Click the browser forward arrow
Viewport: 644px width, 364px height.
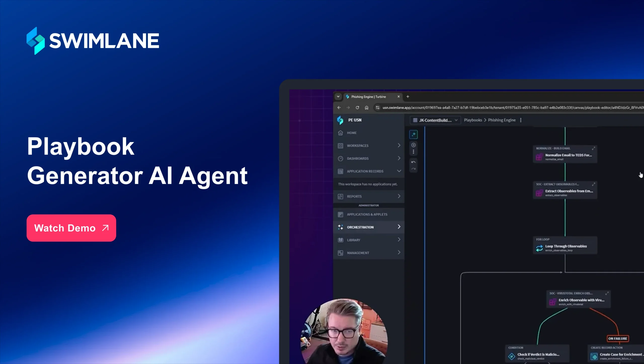(x=348, y=108)
